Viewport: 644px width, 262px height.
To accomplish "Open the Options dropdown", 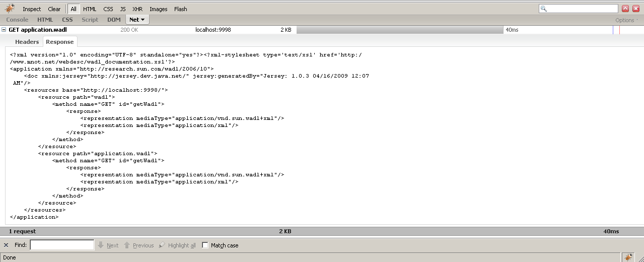I will click(x=626, y=20).
